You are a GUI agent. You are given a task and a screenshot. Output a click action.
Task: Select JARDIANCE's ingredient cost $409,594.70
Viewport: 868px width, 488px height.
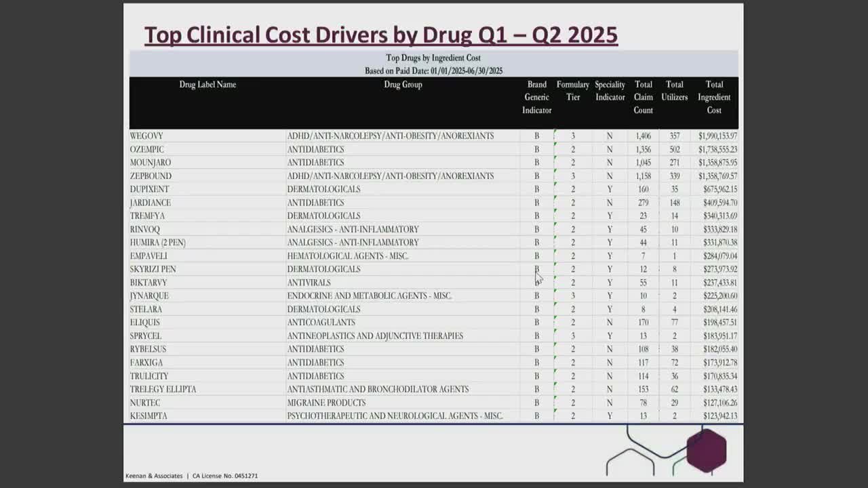(719, 203)
